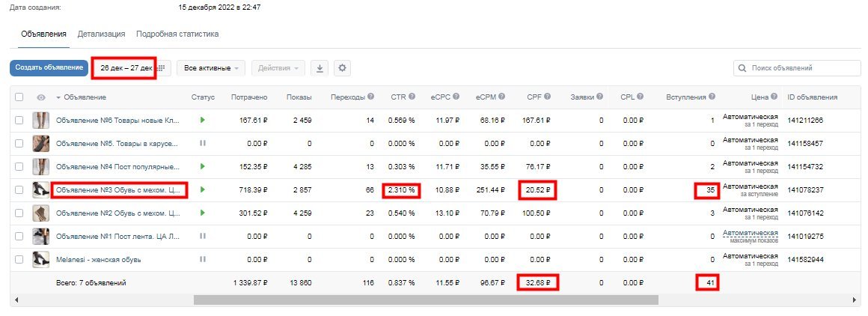The height and width of the screenshot is (316, 868).
Task: Open table settings gear icon
Action: [x=342, y=68]
